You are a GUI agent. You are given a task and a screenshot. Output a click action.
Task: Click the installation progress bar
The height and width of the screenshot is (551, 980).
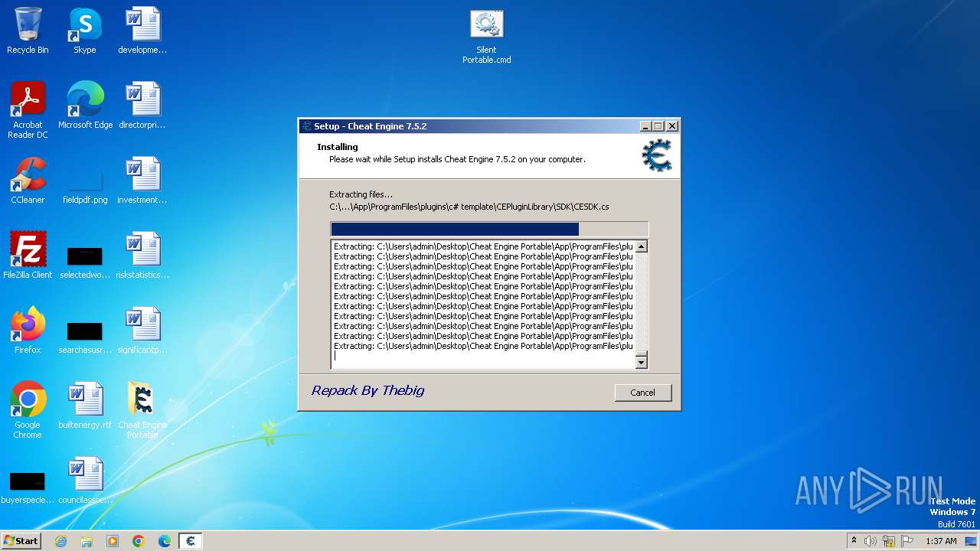(489, 230)
